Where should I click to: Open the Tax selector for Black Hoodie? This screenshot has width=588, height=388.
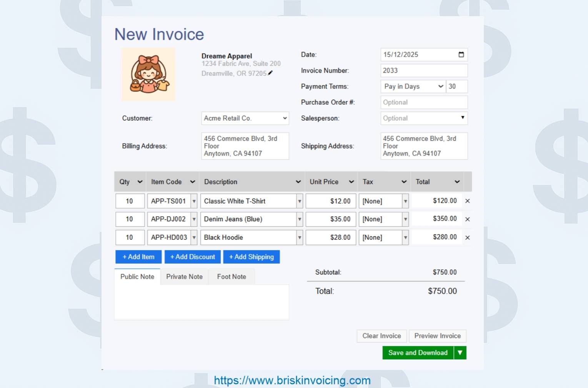coord(406,237)
